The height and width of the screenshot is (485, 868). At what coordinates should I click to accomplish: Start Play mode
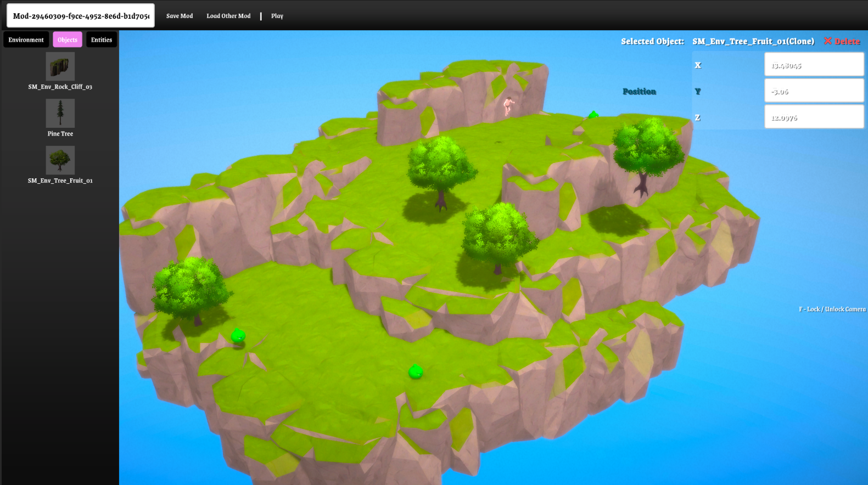pyautogui.click(x=277, y=16)
